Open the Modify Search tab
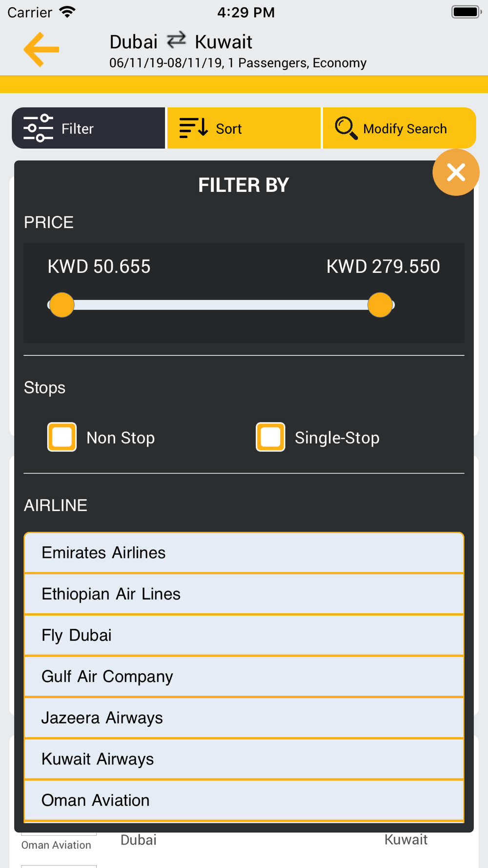The height and width of the screenshot is (868, 488). 399,128
